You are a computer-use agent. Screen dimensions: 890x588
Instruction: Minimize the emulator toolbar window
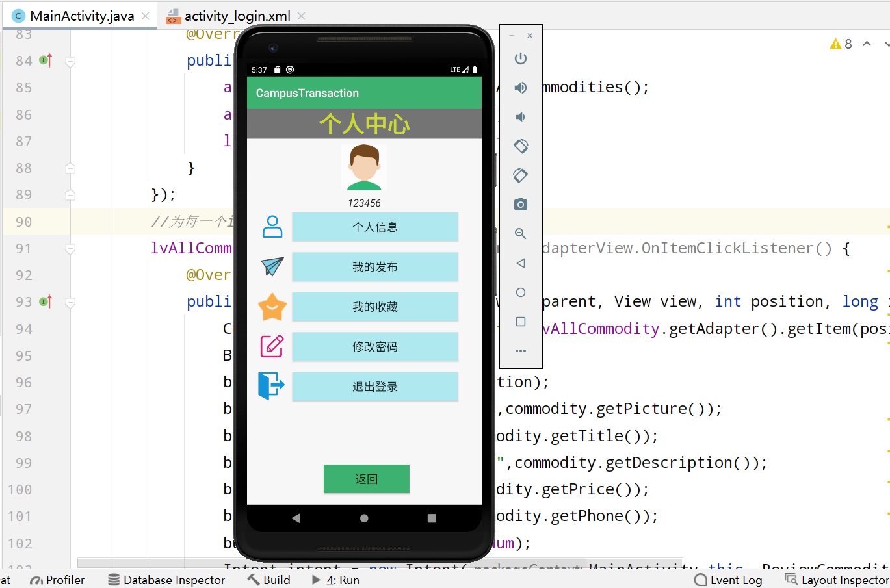tap(512, 36)
